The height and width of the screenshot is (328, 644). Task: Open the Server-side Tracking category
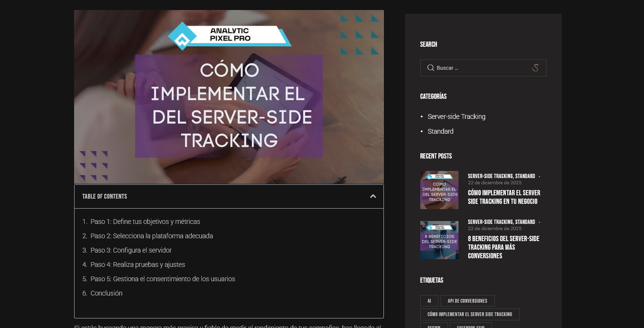[456, 116]
